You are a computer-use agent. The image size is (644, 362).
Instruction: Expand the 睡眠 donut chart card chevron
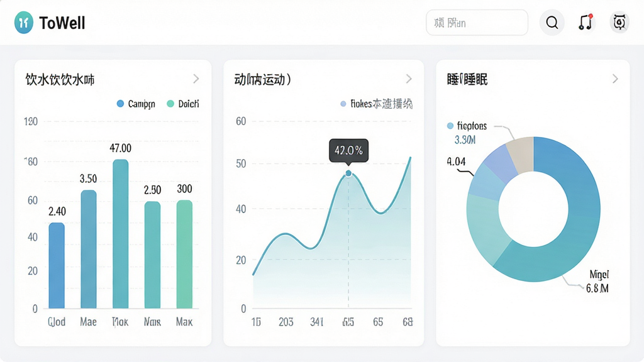tap(615, 79)
